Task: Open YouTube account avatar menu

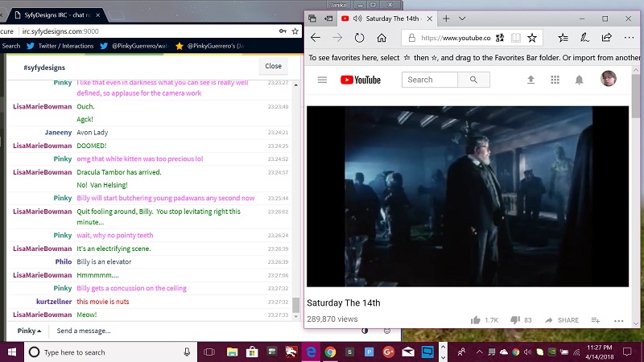Action: [609, 78]
